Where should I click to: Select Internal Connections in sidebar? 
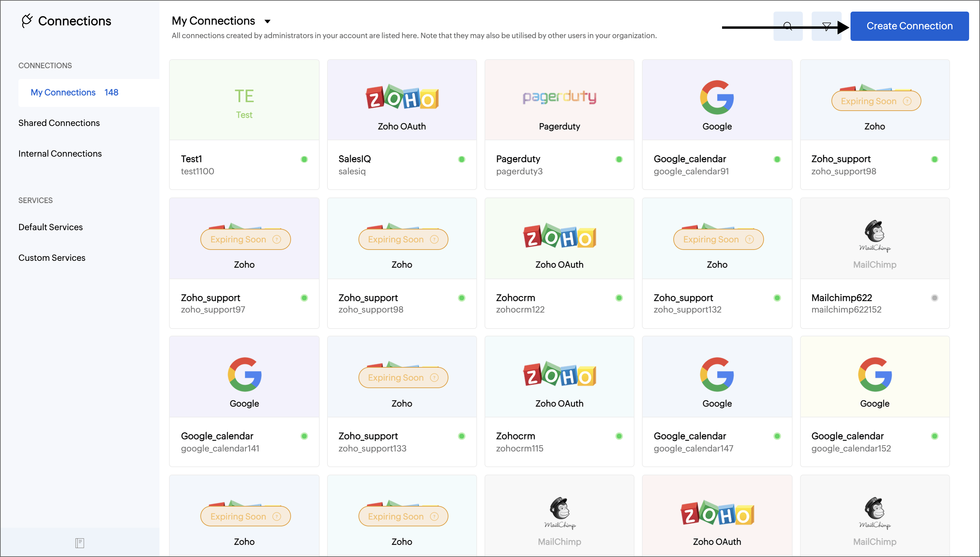click(60, 154)
